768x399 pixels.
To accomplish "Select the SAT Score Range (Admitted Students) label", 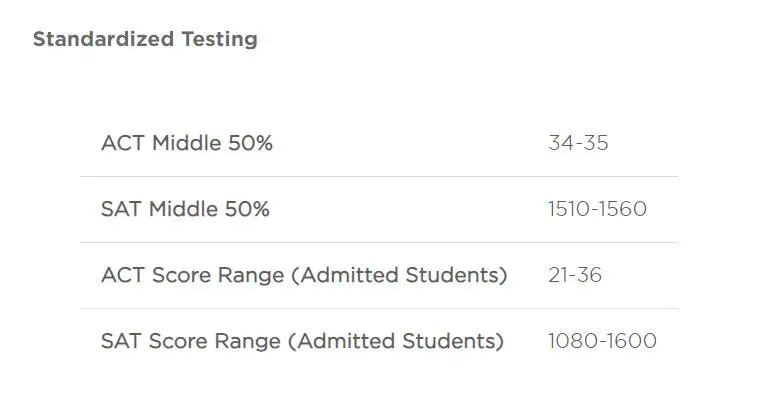I will (x=302, y=341).
